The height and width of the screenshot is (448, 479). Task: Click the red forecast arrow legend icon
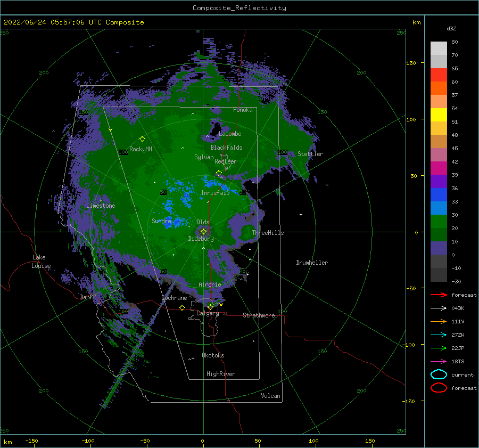point(439,295)
